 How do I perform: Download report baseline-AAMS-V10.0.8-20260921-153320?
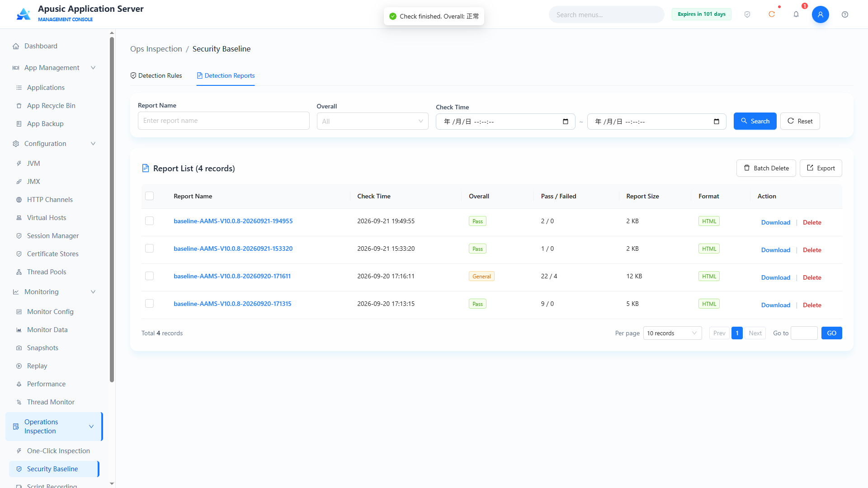[x=776, y=250]
